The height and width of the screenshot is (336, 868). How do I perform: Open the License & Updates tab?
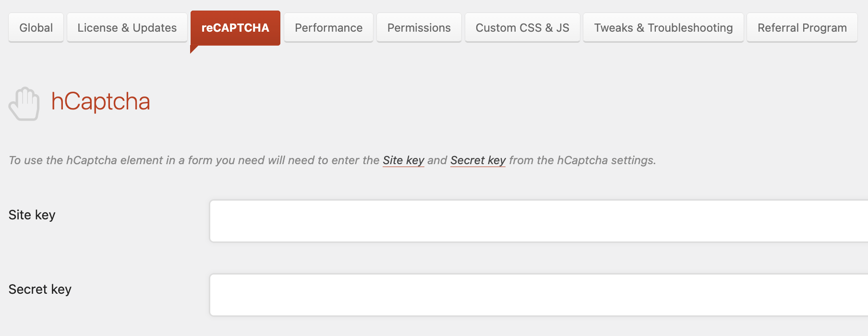coord(127,27)
